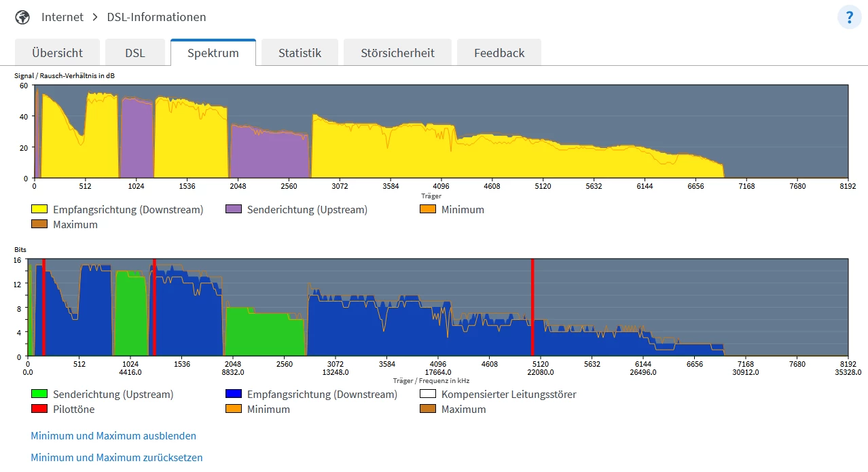This screenshot has height=472, width=868.
Task: Click the Bits axis label
Action: pyautogui.click(x=20, y=250)
